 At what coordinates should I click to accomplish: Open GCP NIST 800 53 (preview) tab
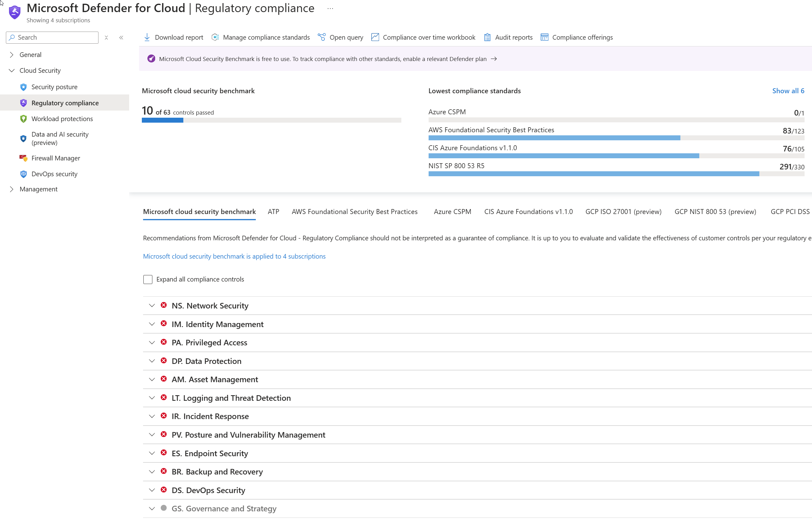coord(715,212)
